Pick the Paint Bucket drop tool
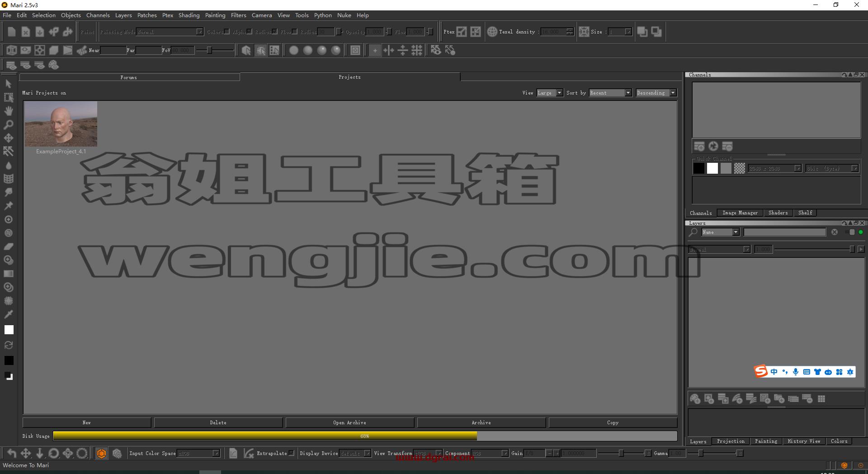 [x=9, y=165]
